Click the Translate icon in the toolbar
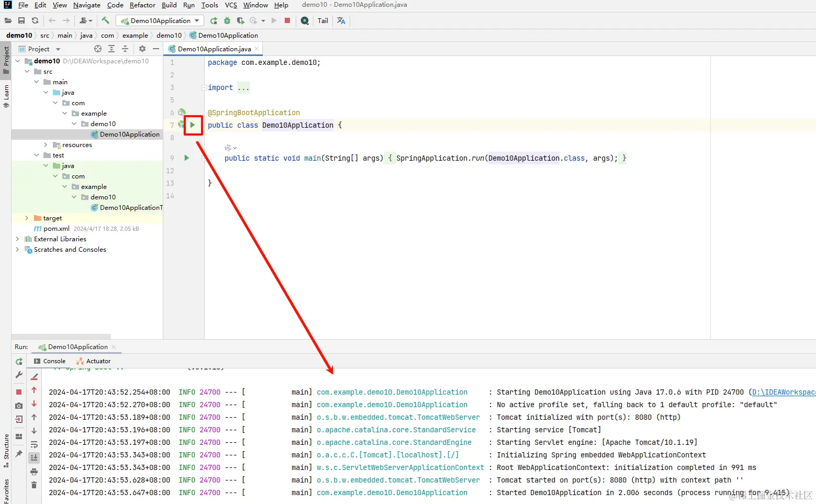 (x=341, y=20)
